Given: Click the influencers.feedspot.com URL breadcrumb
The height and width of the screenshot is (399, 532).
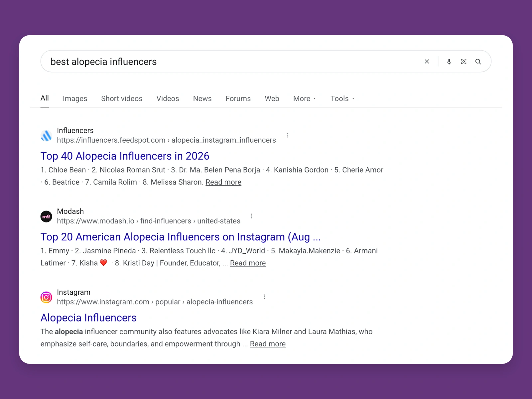Looking at the screenshot, I should point(166,140).
